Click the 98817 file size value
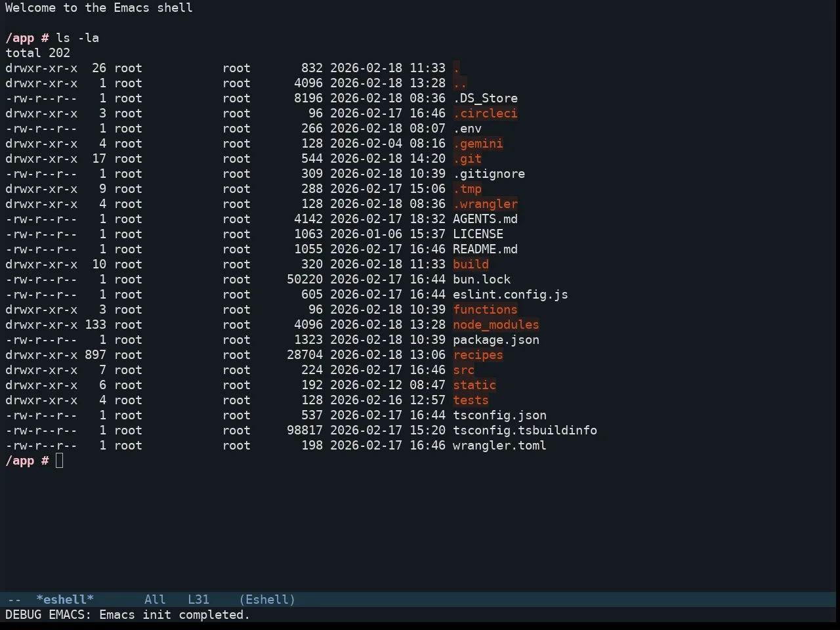840x630 pixels. [x=304, y=430]
